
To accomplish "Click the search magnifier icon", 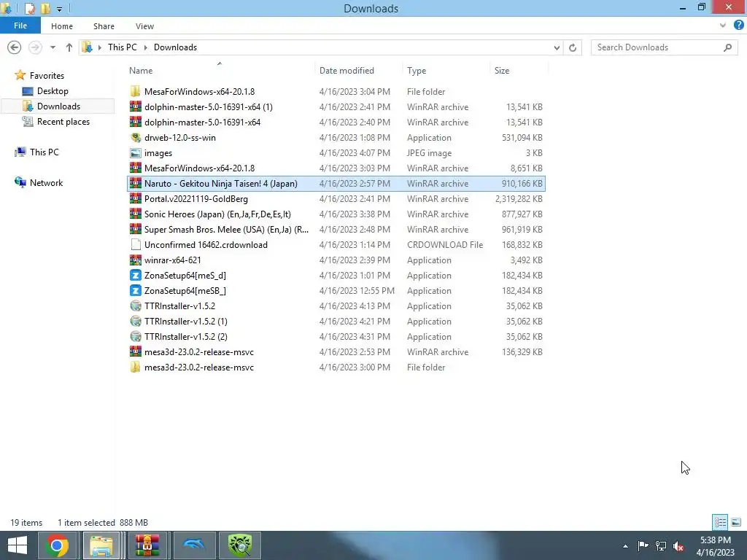I will [727, 47].
